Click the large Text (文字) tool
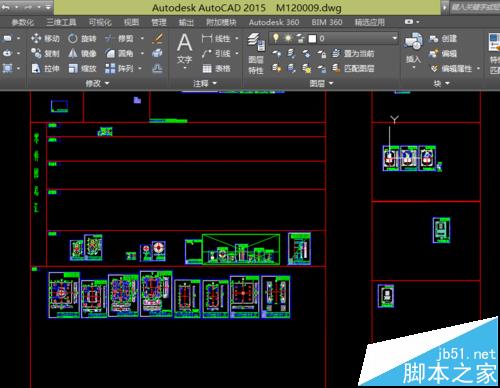500x388 pixels. point(184,48)
